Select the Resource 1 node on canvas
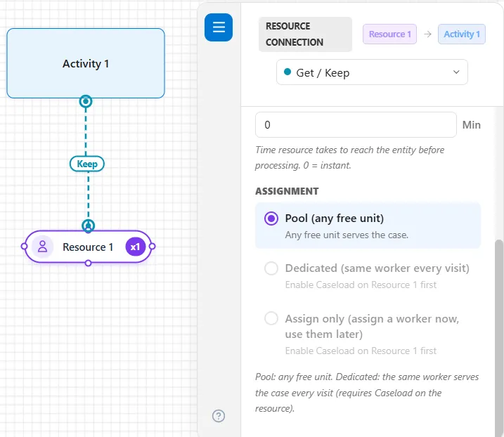504x437 pixels. point(88,247)
